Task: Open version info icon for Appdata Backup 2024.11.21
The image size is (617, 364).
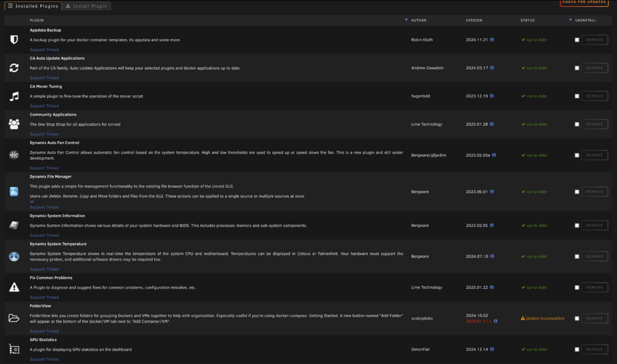Action: click(492, 39)
